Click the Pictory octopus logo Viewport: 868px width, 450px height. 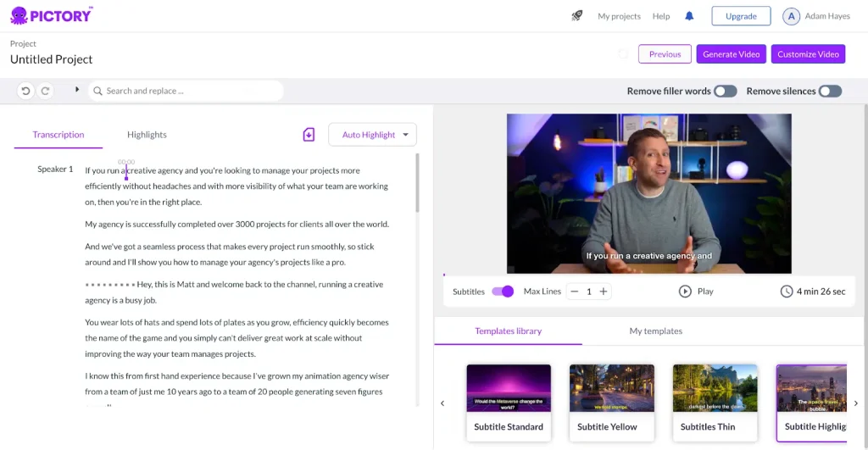[19, 15]
